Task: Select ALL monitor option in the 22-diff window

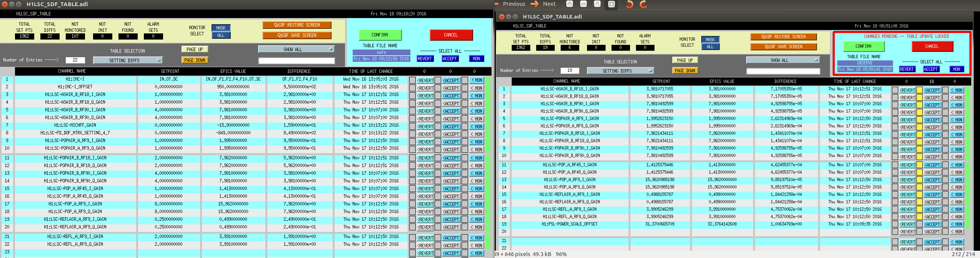Action: coord(221,35)
